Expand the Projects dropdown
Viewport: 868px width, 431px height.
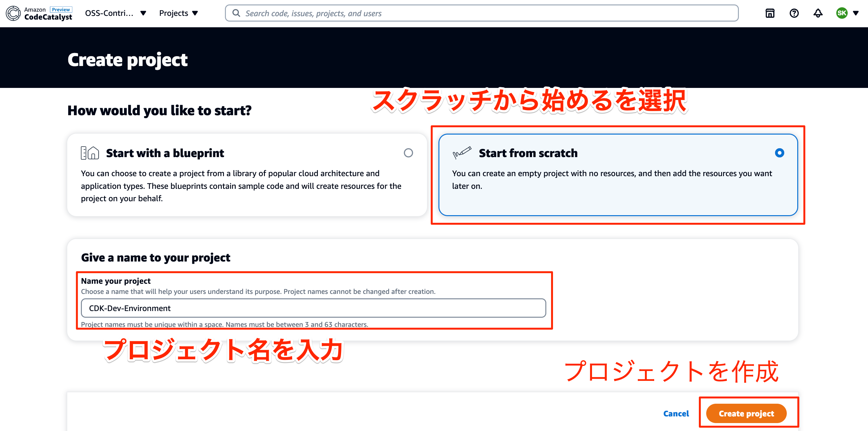[179, 13]
